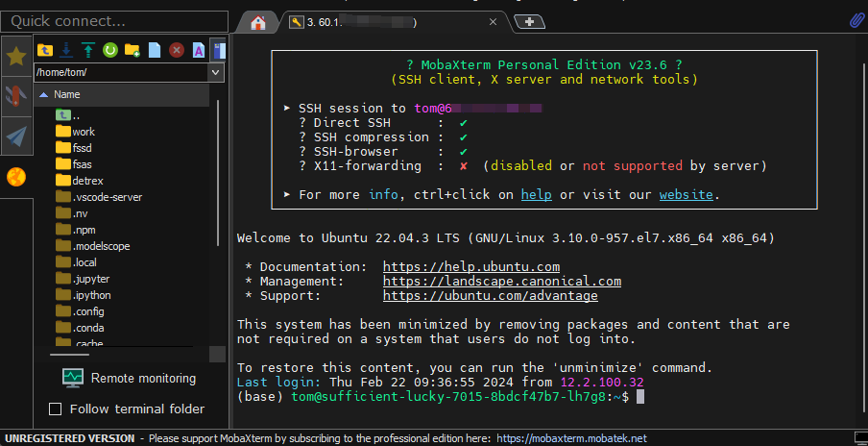The image size is (868, 446).
Task: Click the paperclip icon at top right
Action: coord(856,21)
